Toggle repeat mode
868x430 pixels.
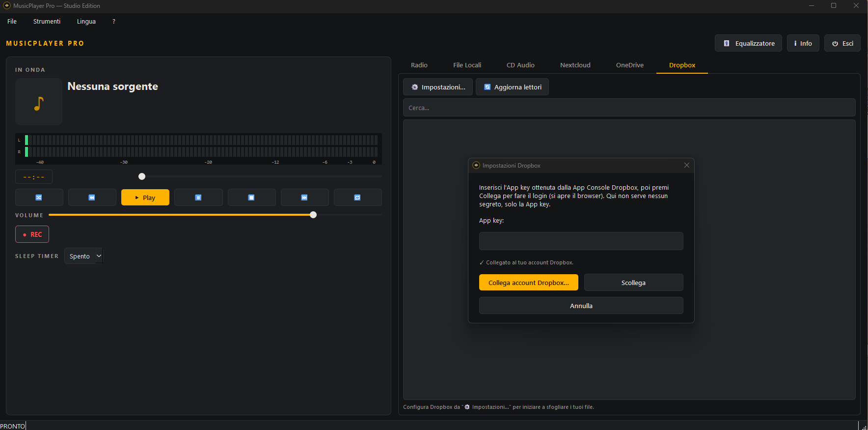[x=357, y=198]
